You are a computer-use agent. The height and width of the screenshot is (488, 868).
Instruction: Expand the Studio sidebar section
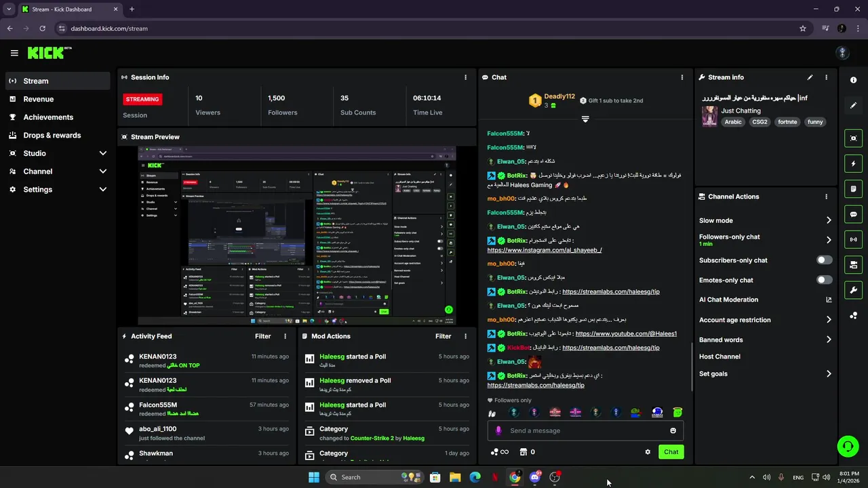click(103, 153)
